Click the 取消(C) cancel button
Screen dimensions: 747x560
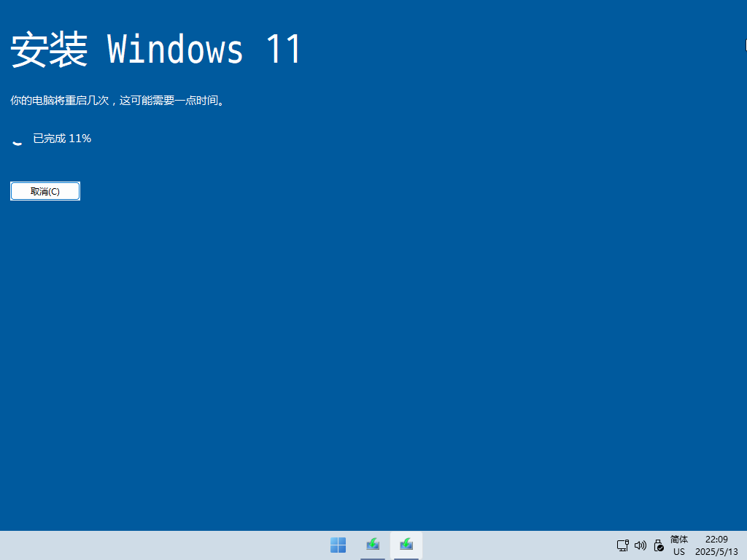coord(45,191)
